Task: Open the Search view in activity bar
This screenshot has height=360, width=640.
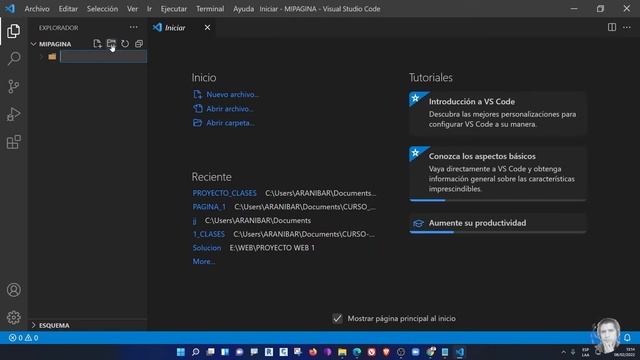Action: click(13, 58)
